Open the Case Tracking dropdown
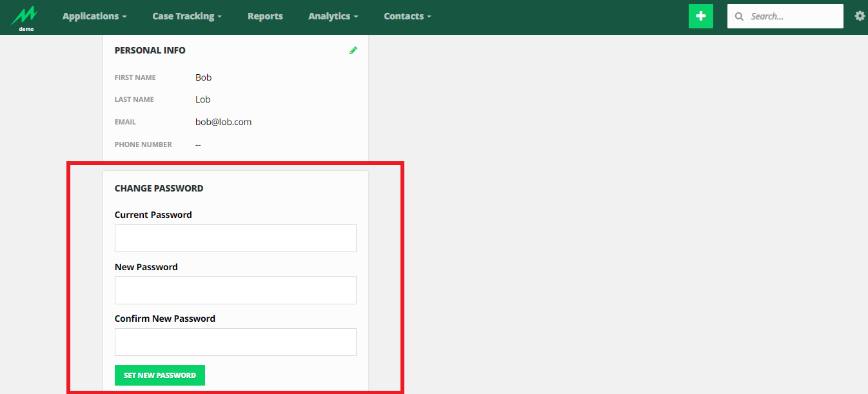Image resolution: width=868 pixels, height=394 pixels. (x=186, y=16)
